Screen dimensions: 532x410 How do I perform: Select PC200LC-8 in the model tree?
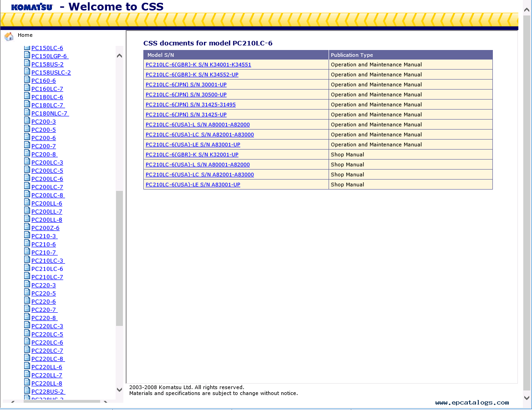point(48,195)
